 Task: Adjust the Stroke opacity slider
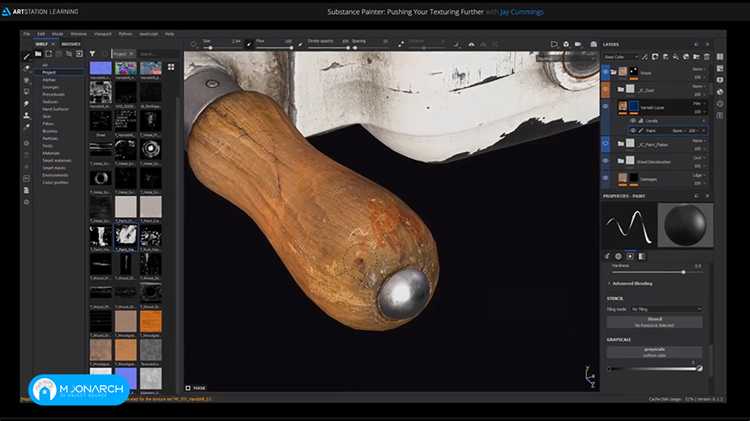click(328, 47)
